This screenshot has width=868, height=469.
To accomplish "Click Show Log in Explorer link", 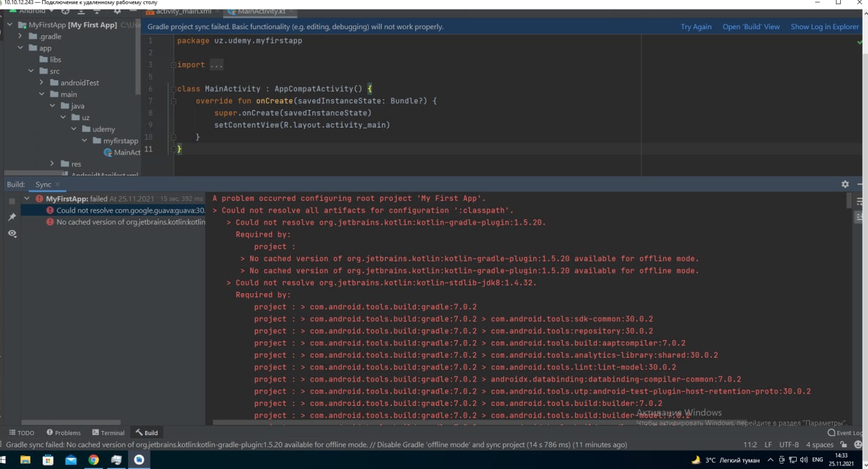I will coord(825,27).
